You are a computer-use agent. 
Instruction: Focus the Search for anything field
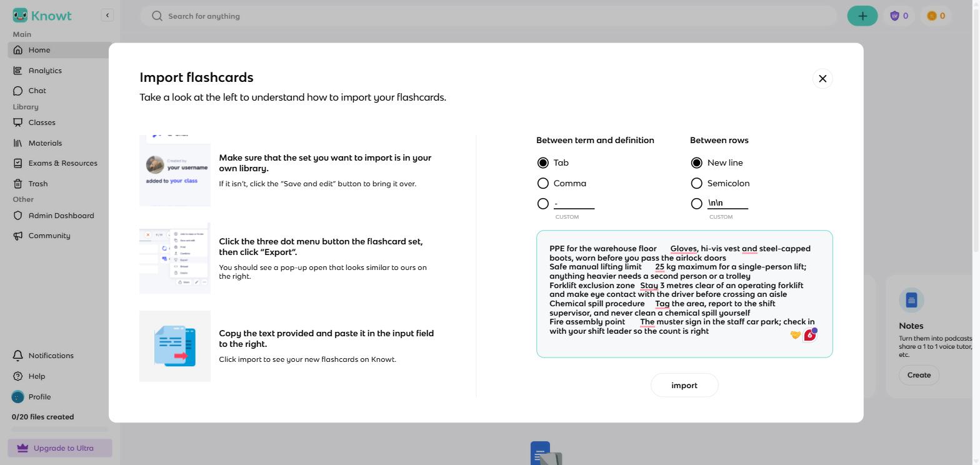(x=489, y=16)
